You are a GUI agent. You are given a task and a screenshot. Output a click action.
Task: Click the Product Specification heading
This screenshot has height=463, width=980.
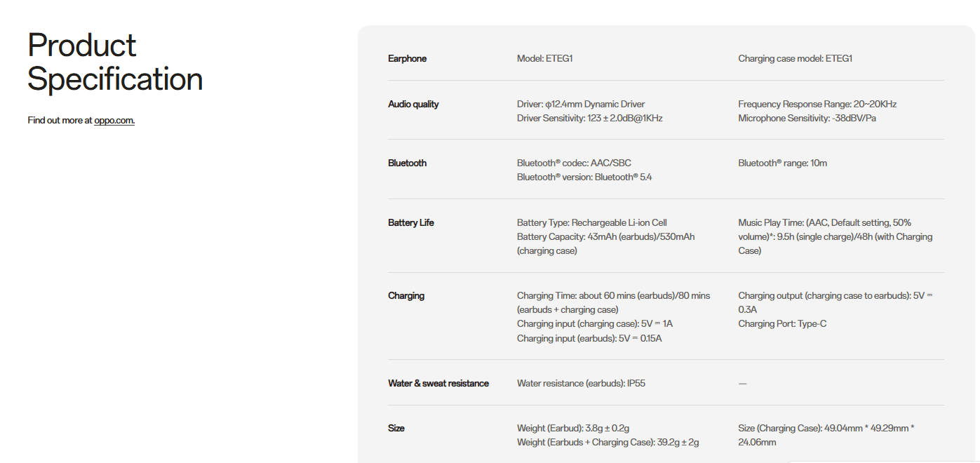[x=115, y=62]
